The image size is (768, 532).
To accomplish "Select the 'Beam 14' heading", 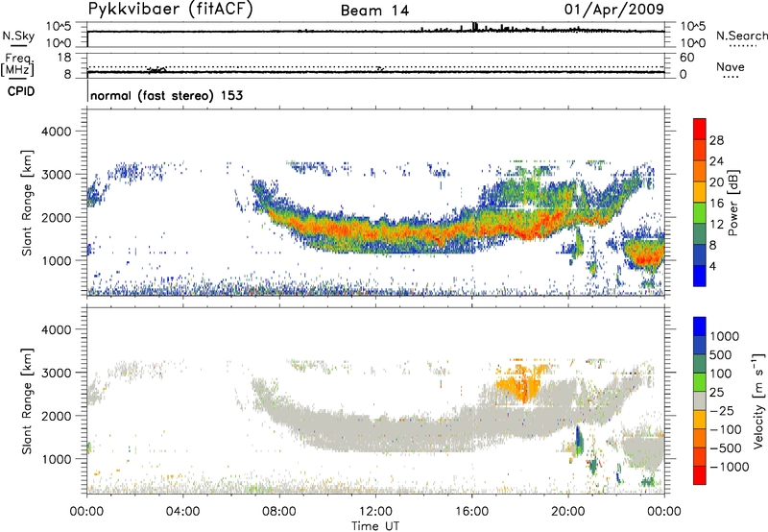I will pyautogui.click(x=374, y=11).
